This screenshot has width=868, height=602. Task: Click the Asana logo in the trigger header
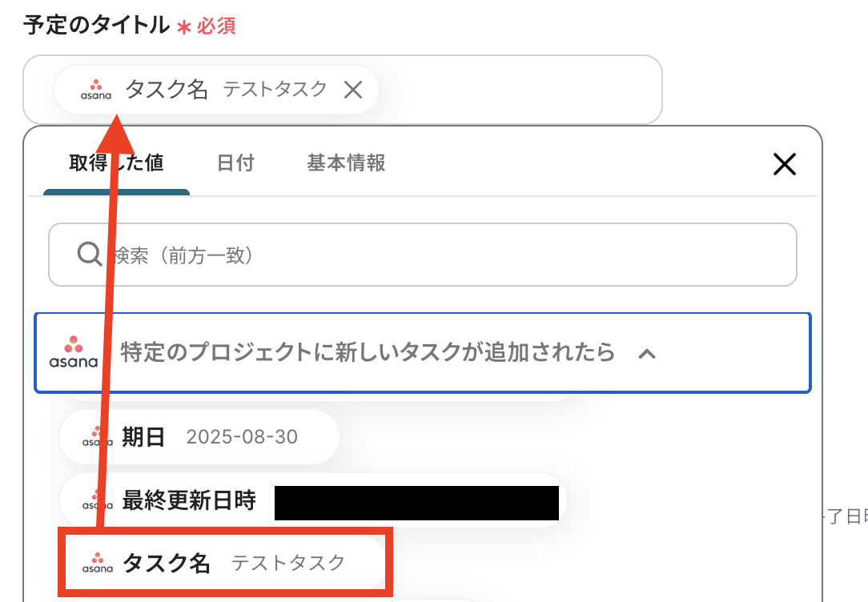(74, 352)
